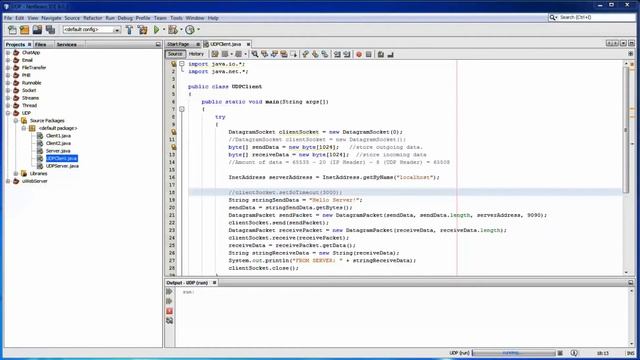Click the Build Project hammer icon
Screen dimensions: 640x360
(129, 29)
